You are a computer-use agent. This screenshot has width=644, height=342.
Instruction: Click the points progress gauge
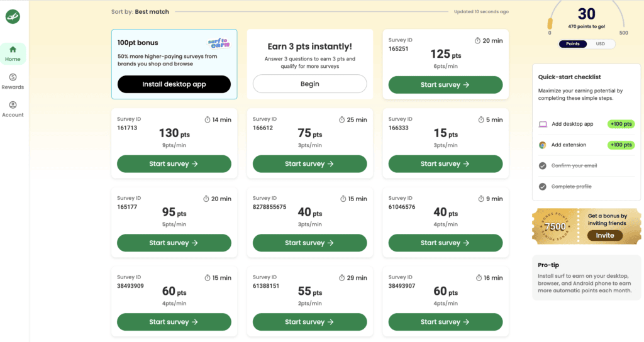[x=586, y=19]
